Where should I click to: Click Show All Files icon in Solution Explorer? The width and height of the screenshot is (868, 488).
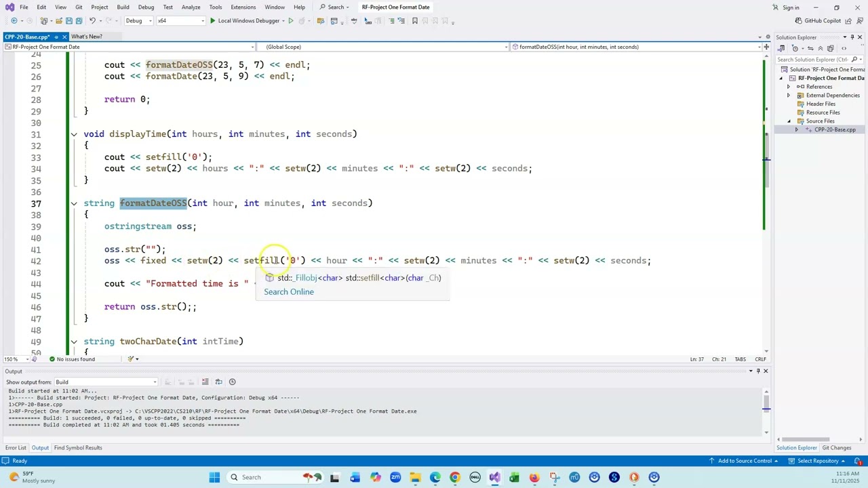831,48
